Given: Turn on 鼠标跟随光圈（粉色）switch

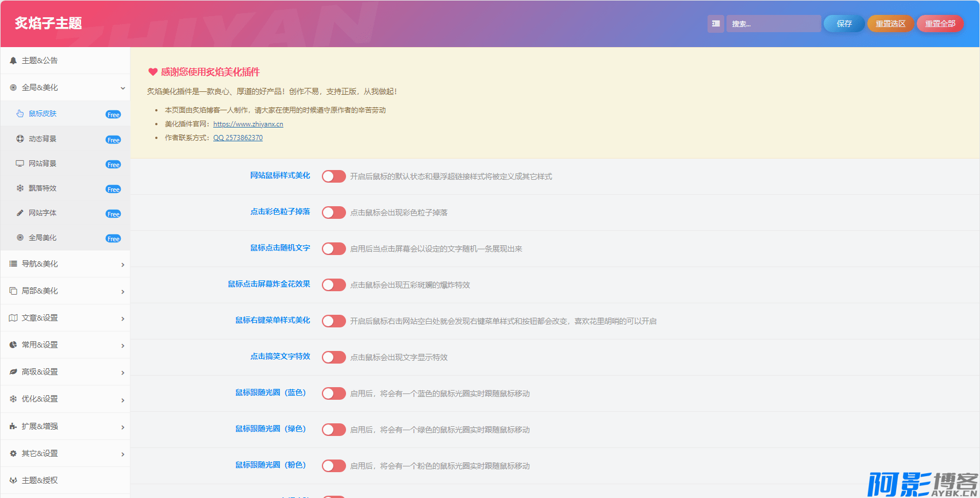Looking at the screenshot, I should [x=333, y=466].
